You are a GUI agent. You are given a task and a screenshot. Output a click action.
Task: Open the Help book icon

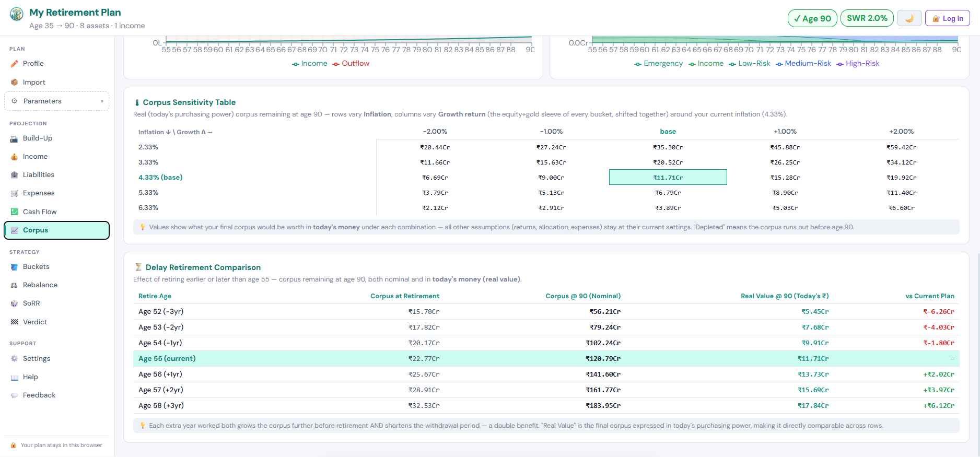point(15,377)
